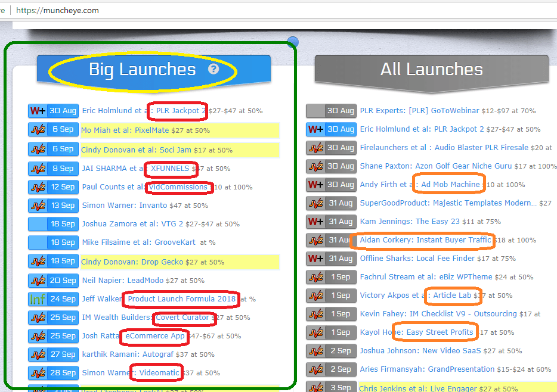Click 30 Aug date badge beside PLR Experts
Image resolution: width=557 pixels, height=392 pixels.
point(341,111)
